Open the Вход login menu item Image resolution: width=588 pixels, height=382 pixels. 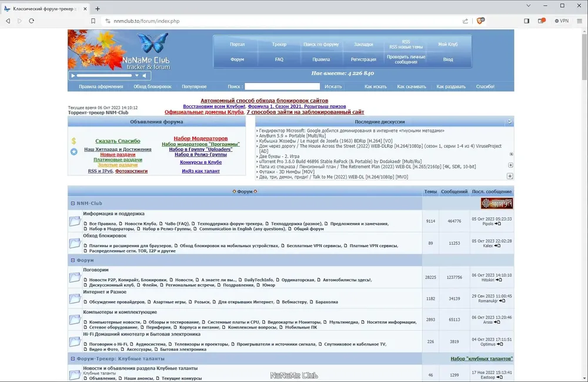pyautogui.click(x=447, y=59)
